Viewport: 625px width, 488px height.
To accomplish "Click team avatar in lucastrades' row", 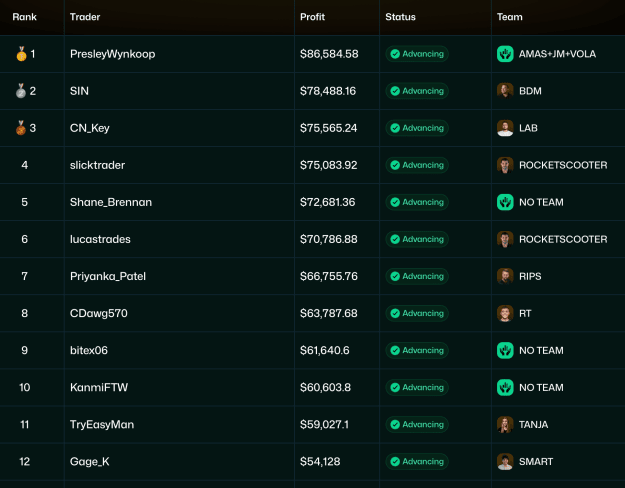I will click(x=505, y=239).
